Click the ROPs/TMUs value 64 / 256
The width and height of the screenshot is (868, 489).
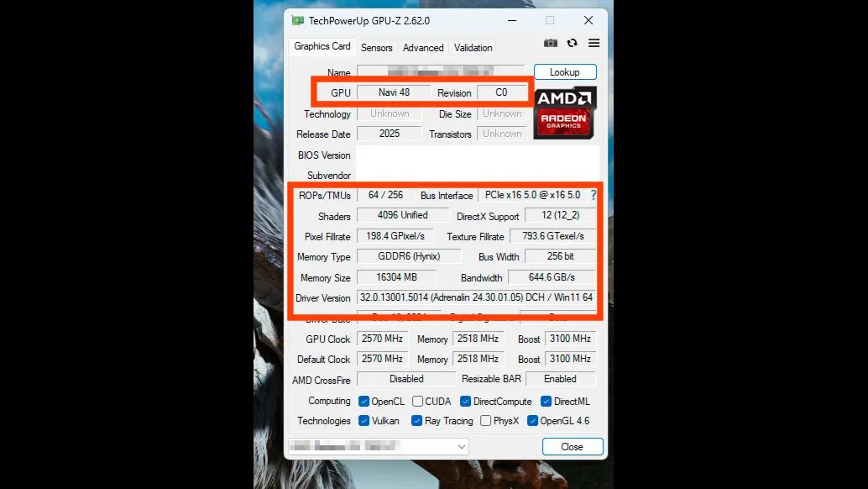pos(386,195)
